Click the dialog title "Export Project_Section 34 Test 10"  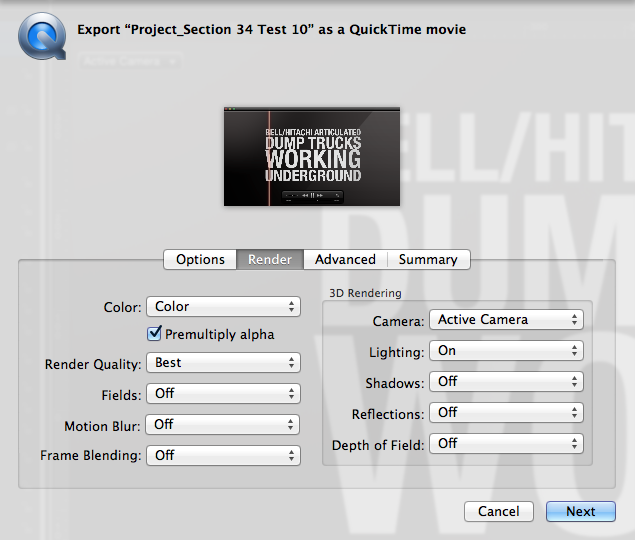point(271,30)
